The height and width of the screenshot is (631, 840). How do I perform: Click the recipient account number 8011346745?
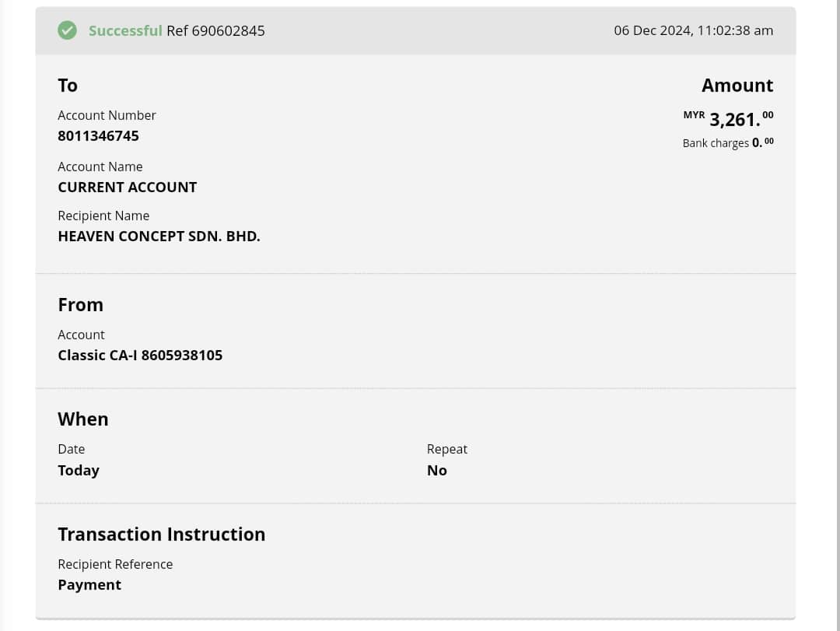pyautogui.click(x=98, y=135)
